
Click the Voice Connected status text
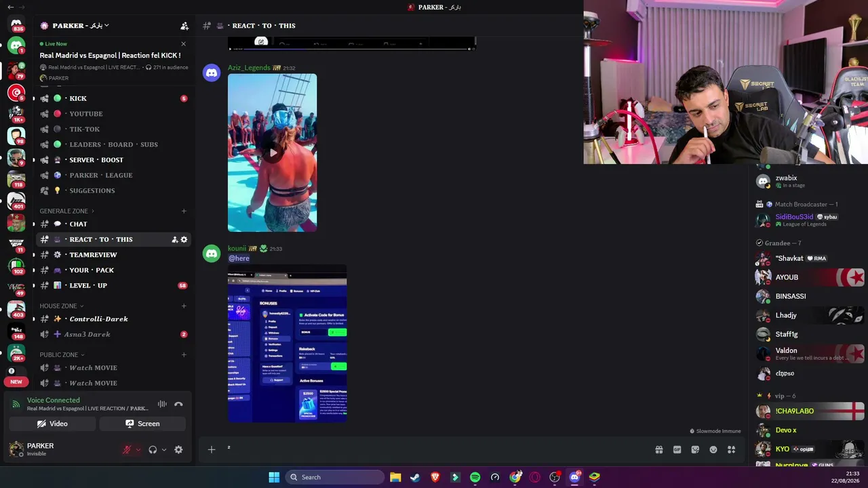pos(54,400)
